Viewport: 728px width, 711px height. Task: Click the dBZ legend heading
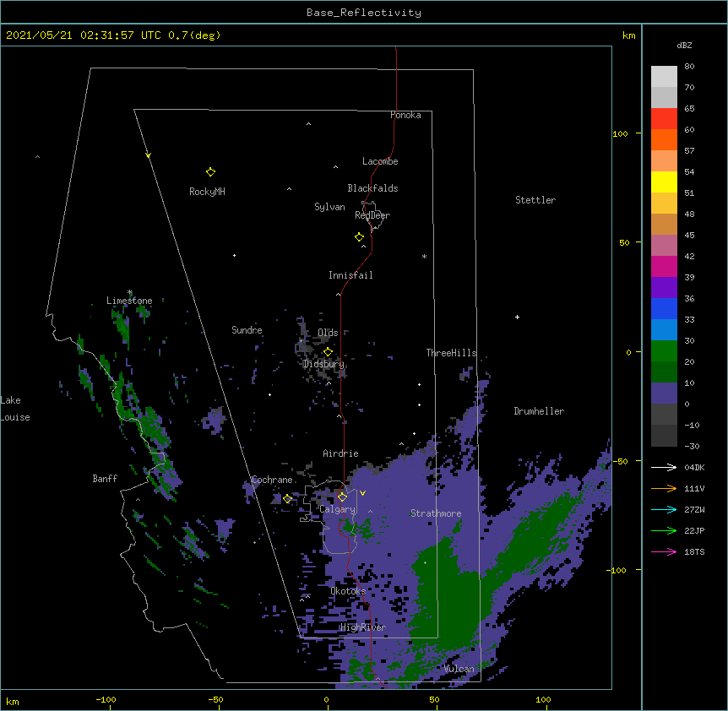tap(684, 45)
